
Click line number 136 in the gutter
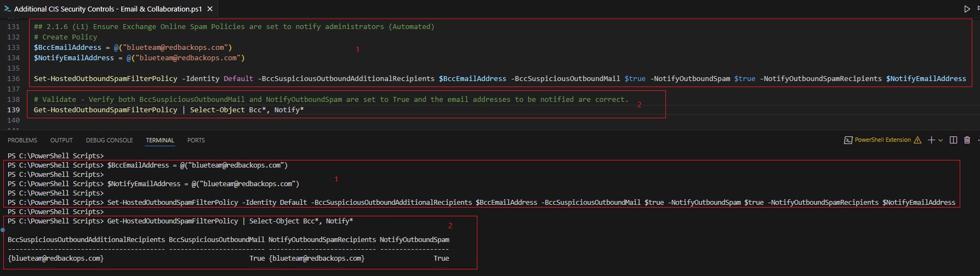[x=14, y=78]
